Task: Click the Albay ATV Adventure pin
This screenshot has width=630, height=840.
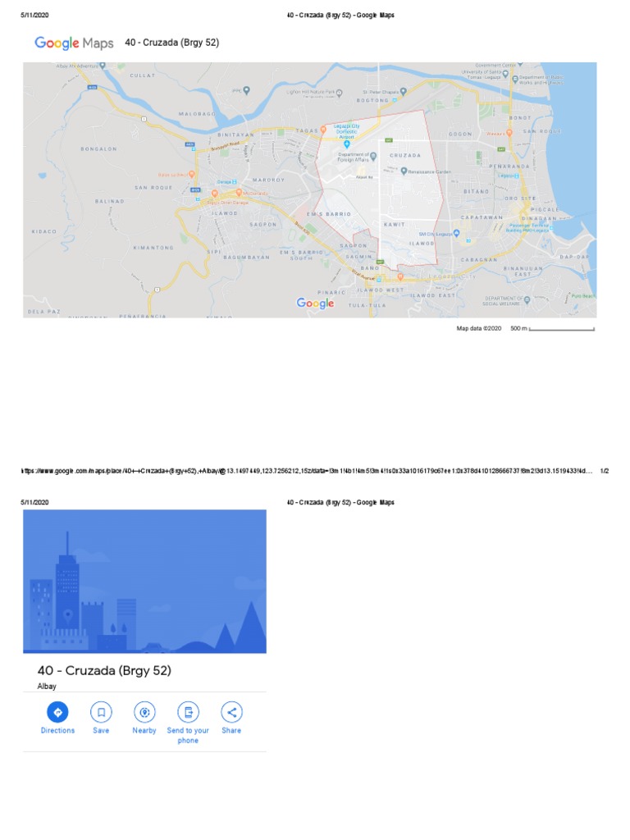Action: 103,66
